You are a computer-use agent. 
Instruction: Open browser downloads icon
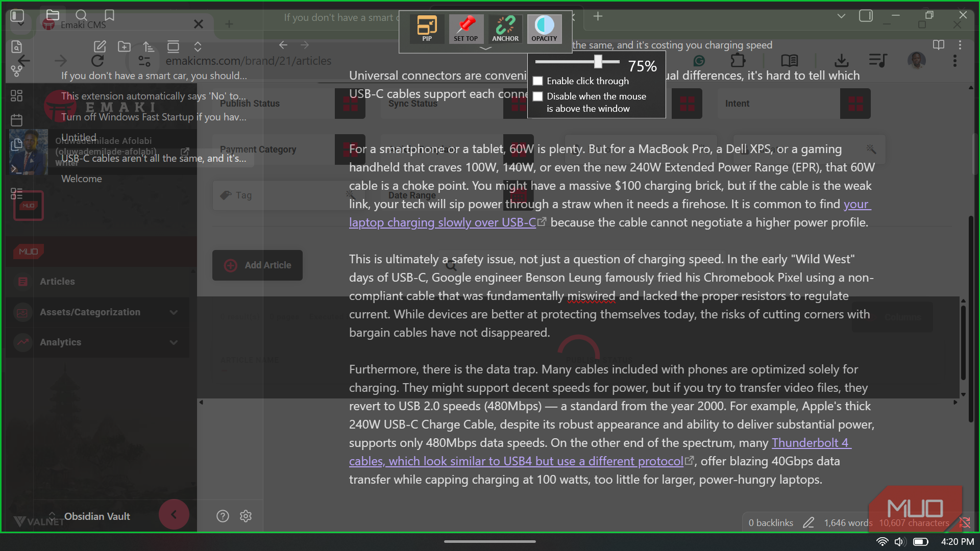click(x=841, y=61)
